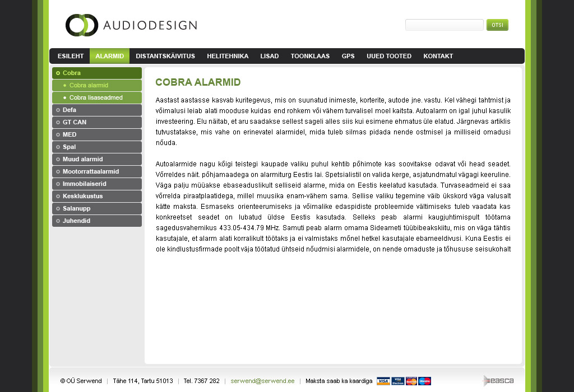
Task: Select Cobra lisaseadmed submenu item
Action: click(x=97, y=97)
